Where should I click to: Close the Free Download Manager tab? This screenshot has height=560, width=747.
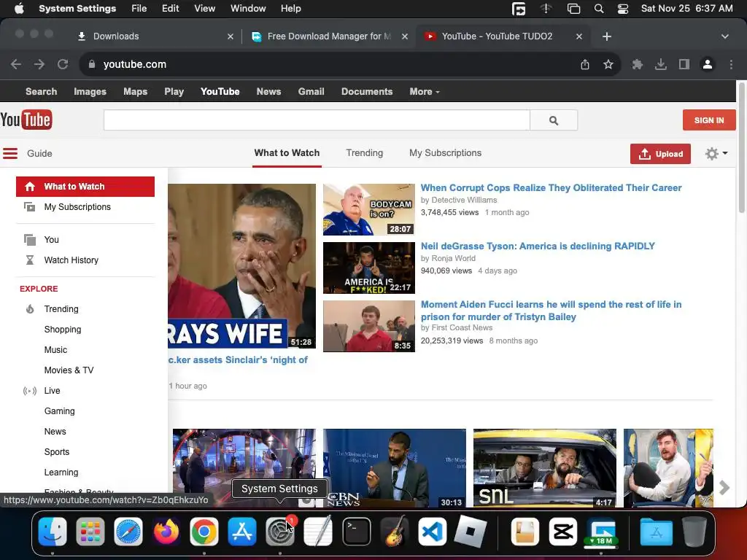404,36
